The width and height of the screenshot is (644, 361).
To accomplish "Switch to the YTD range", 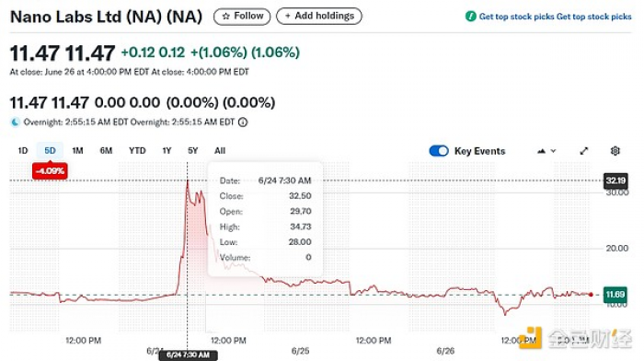I will coord(137,150).
